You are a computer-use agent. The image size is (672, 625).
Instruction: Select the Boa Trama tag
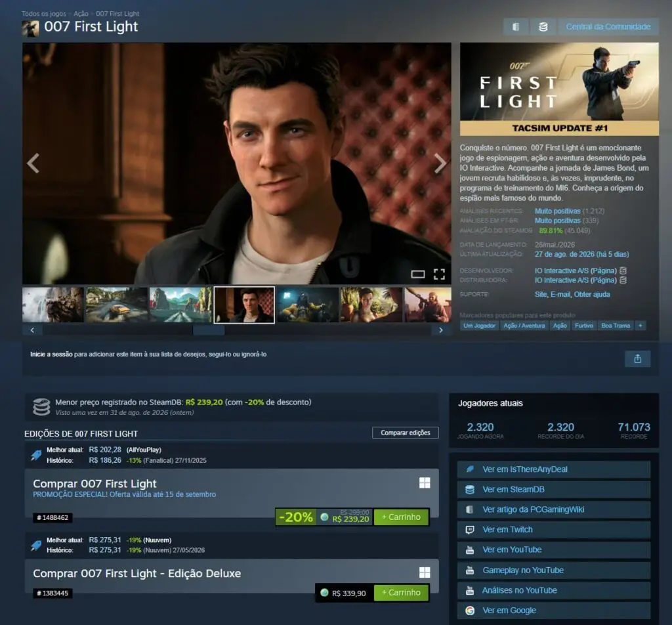tap(616, 326)
